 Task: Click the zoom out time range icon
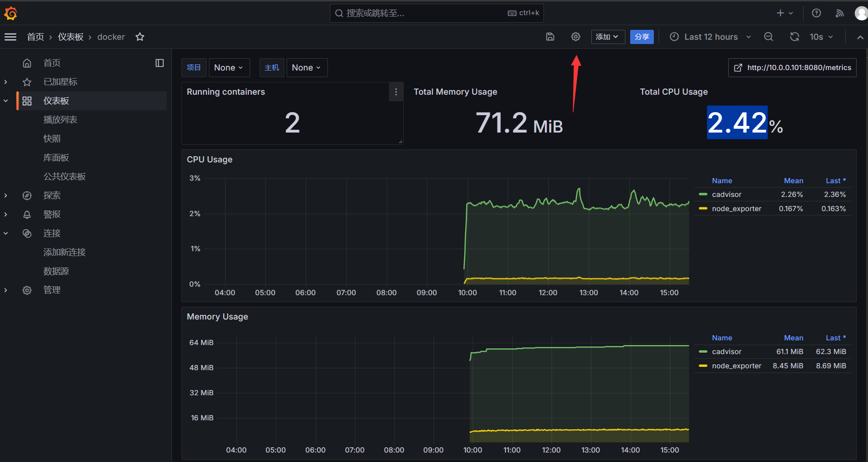pos(769,37)
